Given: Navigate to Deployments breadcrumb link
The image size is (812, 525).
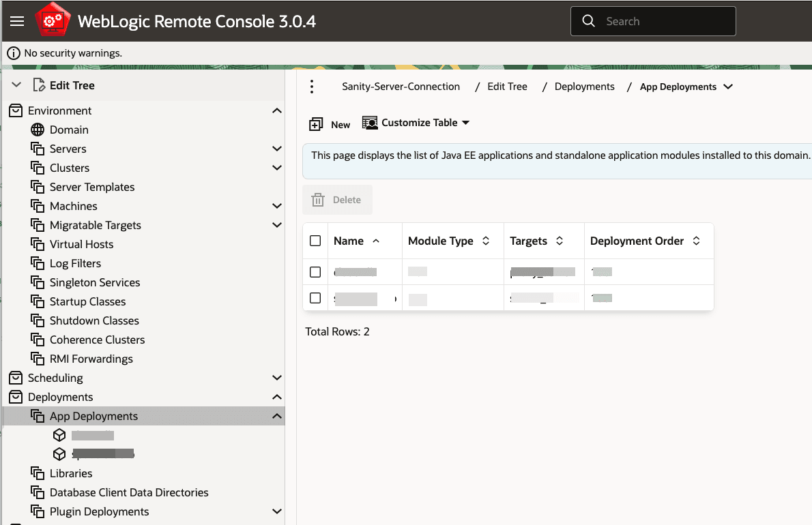Looking at the screenshot, I should [x=585, y=87].
